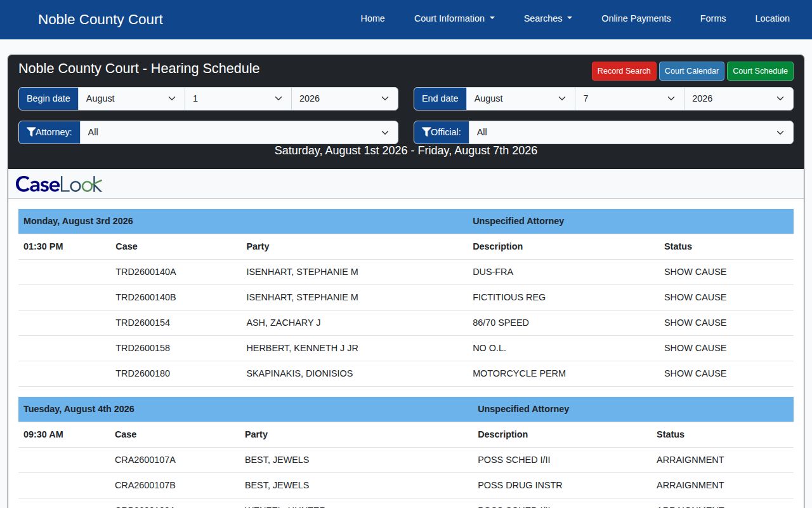Expand the Court Information menu

454,18
